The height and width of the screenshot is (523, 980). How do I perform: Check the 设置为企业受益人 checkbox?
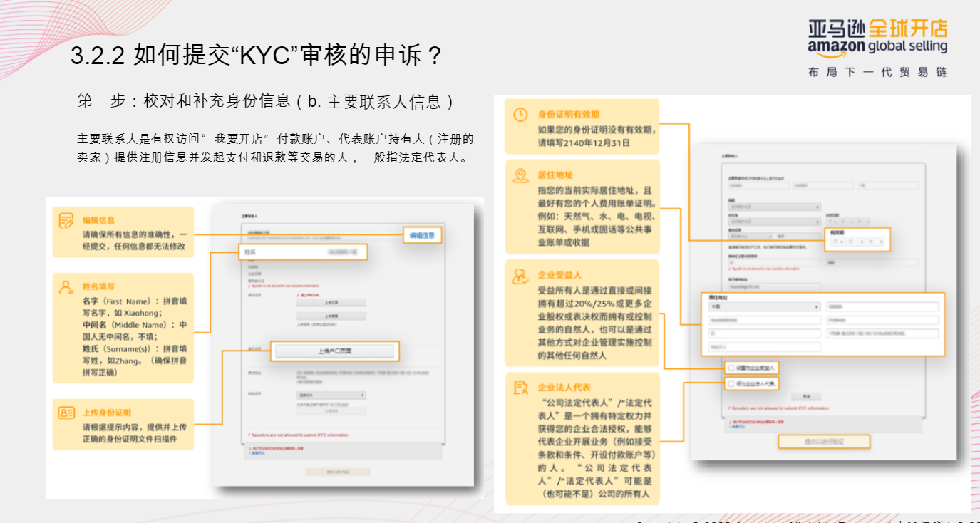point(731,368)
